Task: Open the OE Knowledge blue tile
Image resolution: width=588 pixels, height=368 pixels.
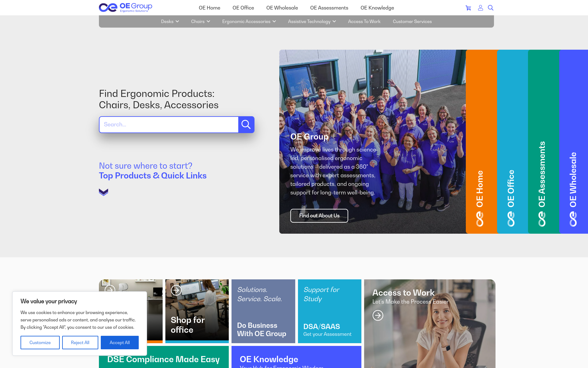Action: 296,357
